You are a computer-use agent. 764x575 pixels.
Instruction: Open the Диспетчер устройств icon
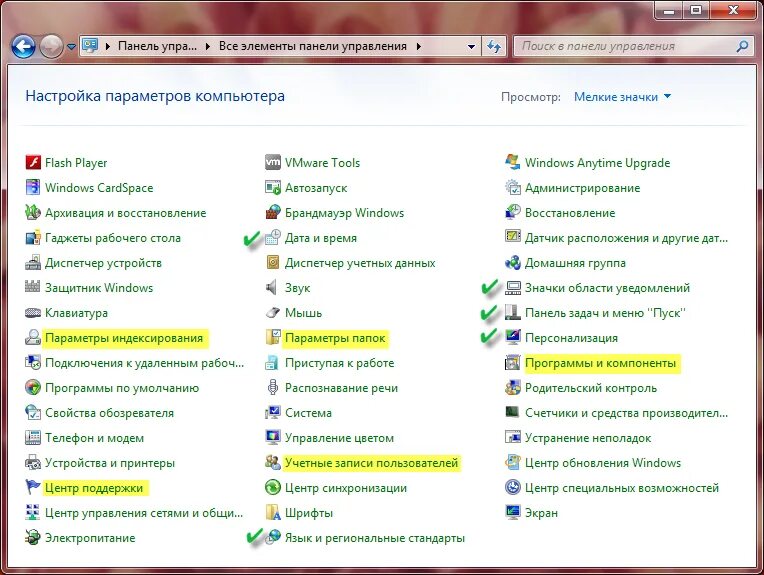click(33, 262)
